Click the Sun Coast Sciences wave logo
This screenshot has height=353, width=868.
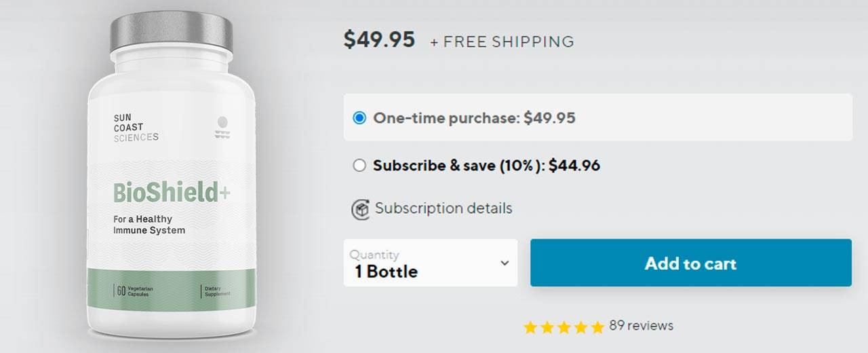(222, 127)
